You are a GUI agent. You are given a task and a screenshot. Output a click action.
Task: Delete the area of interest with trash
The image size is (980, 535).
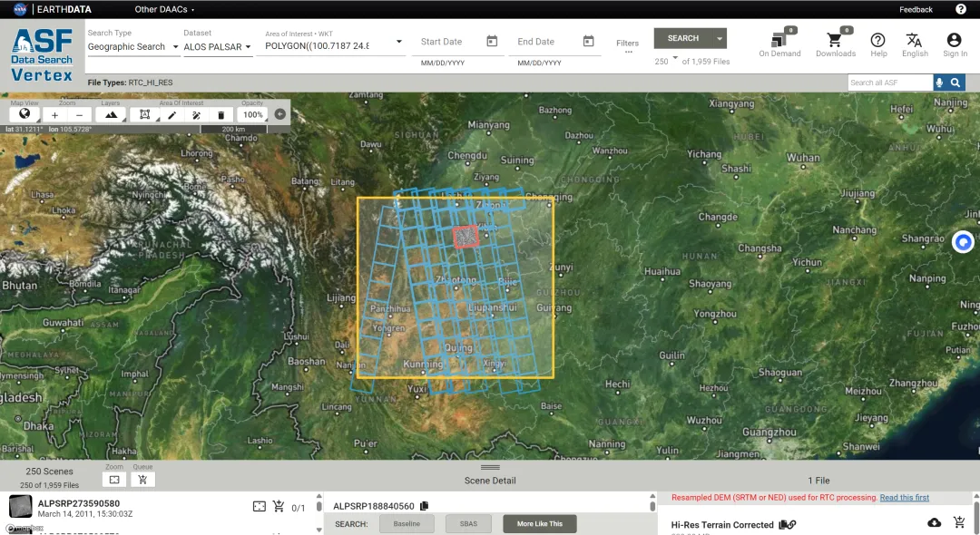pyautogui.click(x=220, y=115)
